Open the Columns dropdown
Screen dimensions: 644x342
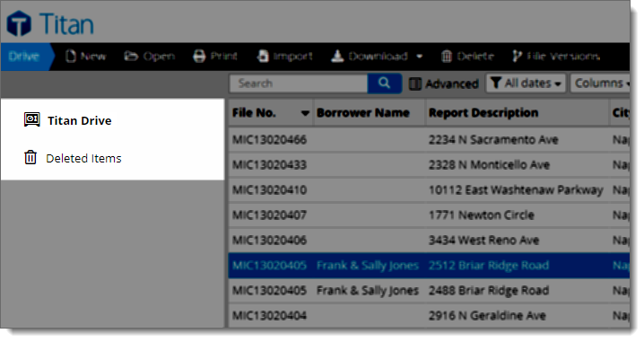(x=600, y=83)
